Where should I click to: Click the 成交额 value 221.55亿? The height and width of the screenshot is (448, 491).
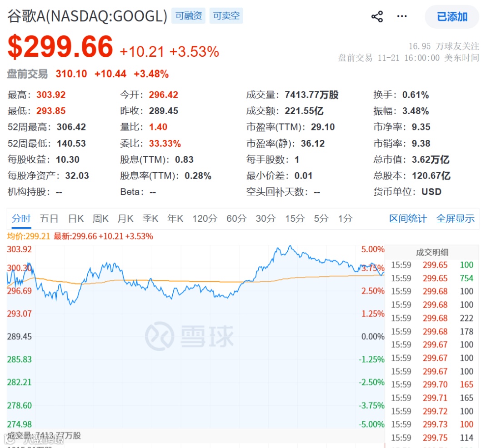coord(304,111)
